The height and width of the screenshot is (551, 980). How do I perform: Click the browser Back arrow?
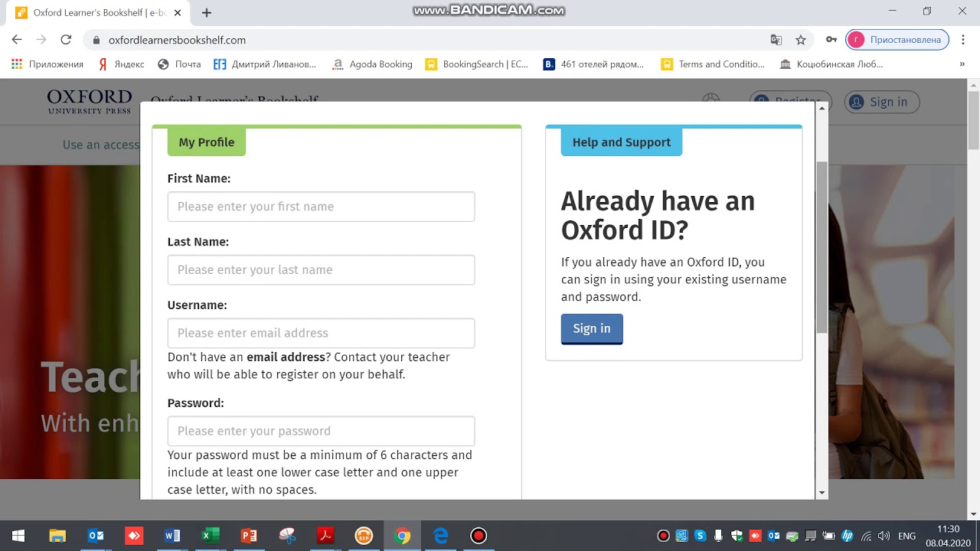(17, 40)
